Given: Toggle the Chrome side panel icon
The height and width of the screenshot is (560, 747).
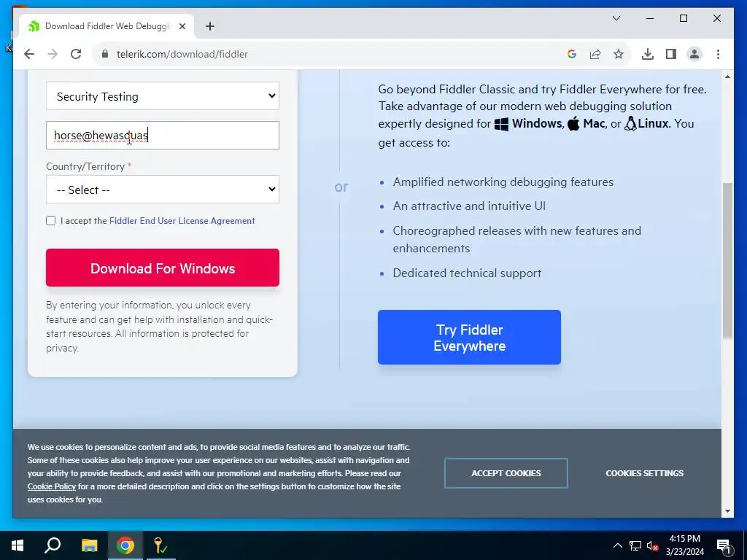Looking at the screenshot, I should 671,54.
